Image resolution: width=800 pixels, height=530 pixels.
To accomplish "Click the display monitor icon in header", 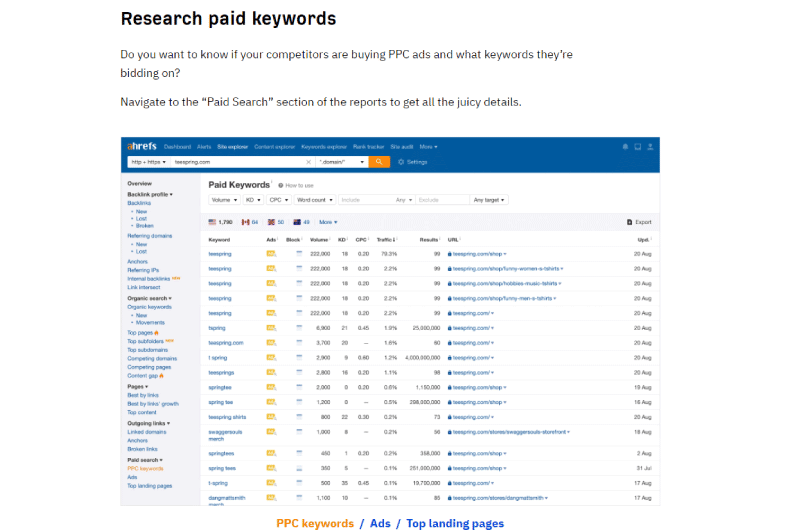I will point(638,147).
